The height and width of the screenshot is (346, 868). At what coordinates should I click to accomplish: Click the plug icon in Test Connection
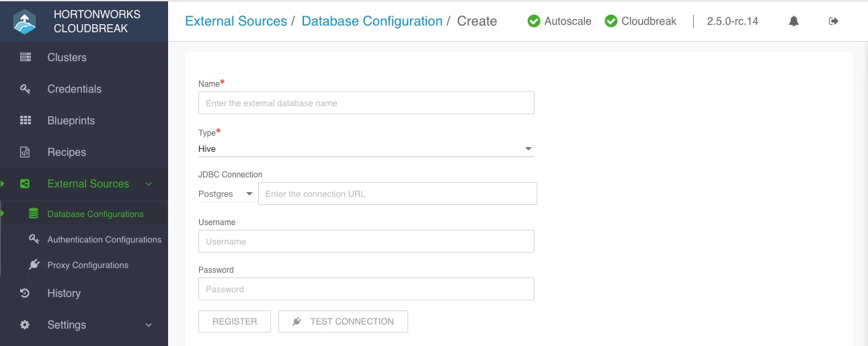coord(297,321)
